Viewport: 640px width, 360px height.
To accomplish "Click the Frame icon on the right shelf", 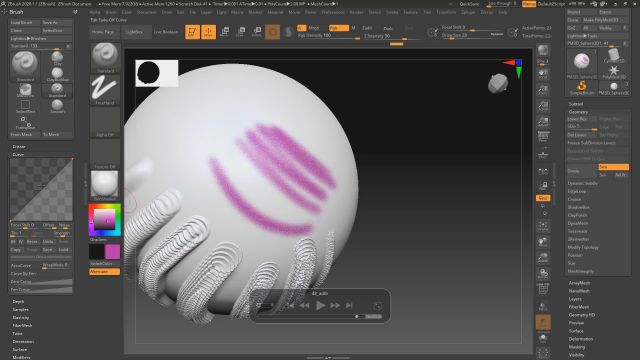I will (x=543, y=225).
